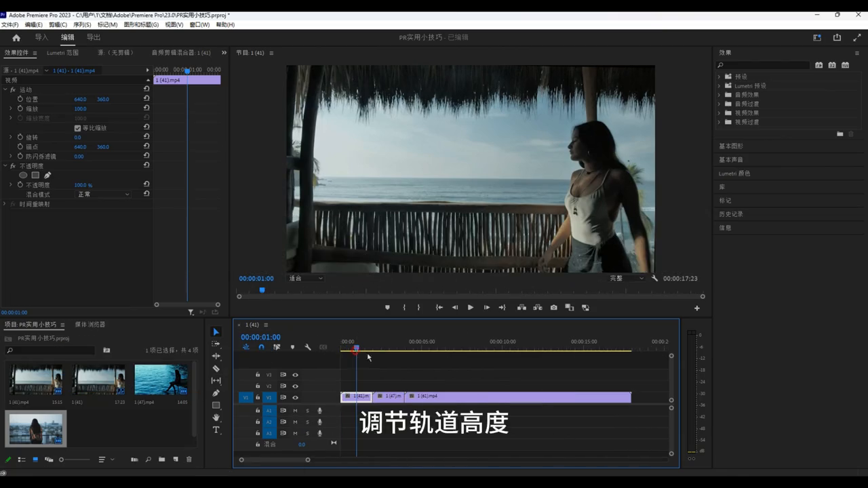Collapse the Motion effect section

tap(5, 89)
